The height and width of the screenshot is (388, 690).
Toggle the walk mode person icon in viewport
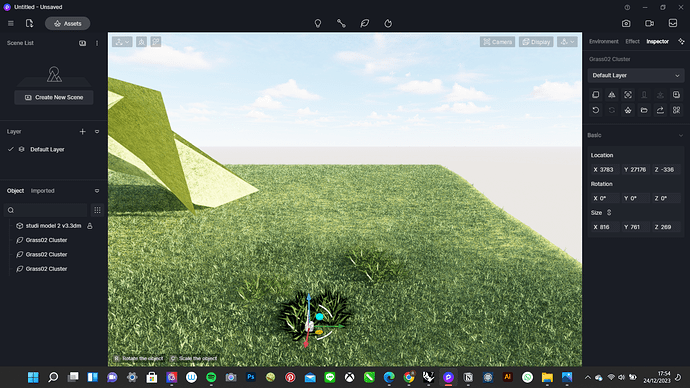(141, 42)
